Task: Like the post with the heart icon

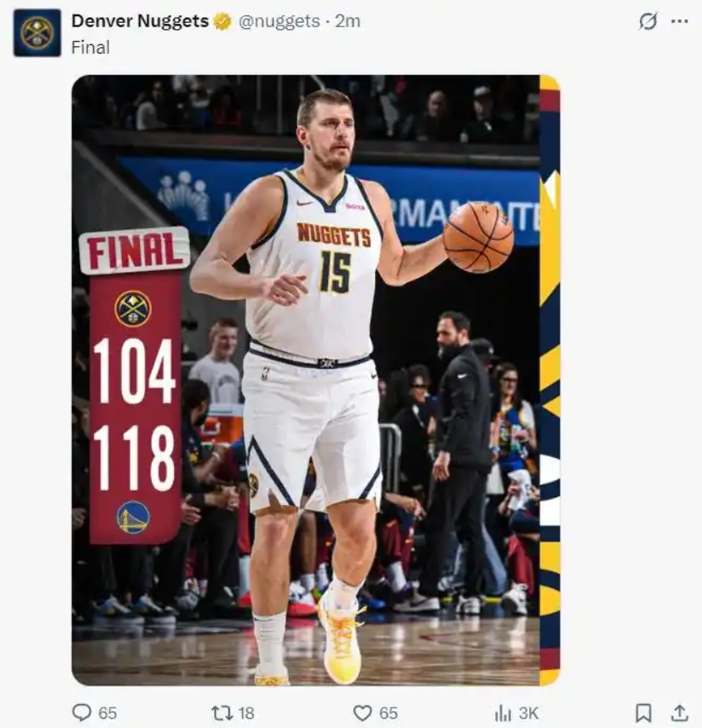Action: (362, 713)
